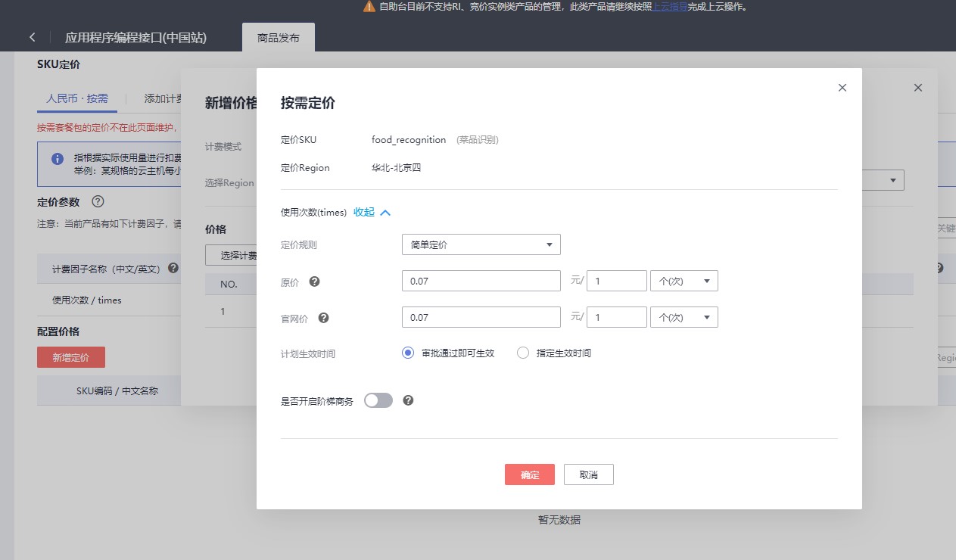Toggle 是否开启阶梯商务 switch
Screen dimensions: 956x560
tap(378, 400)
